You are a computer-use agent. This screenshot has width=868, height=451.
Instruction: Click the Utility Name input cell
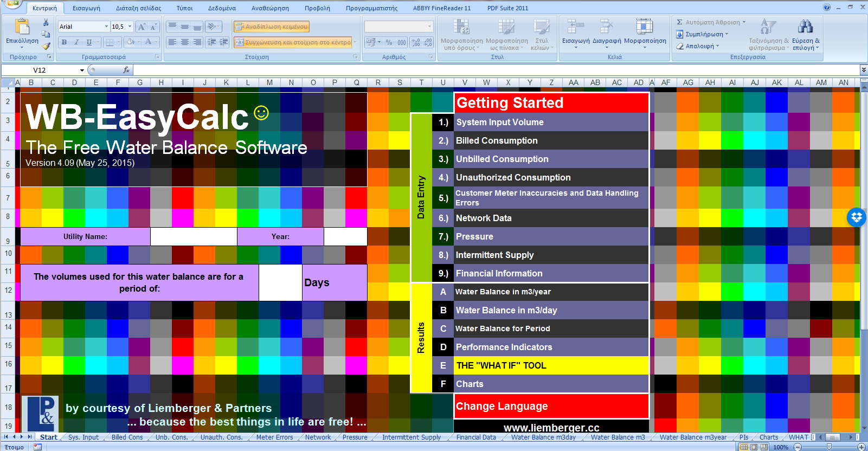click(x=194, y=236)
